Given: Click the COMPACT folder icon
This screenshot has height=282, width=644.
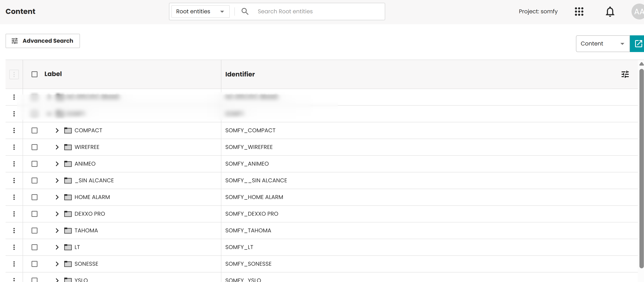Looking at the screenshot, I should point(68,130).
